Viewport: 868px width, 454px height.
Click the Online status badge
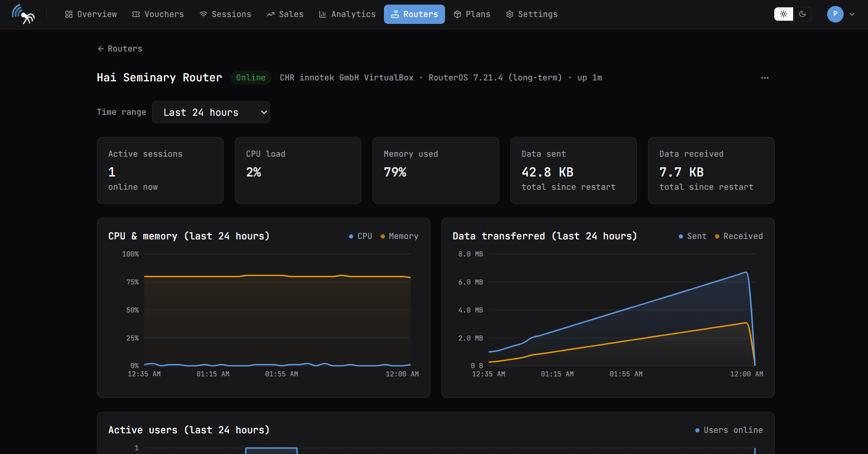[251, 78]
